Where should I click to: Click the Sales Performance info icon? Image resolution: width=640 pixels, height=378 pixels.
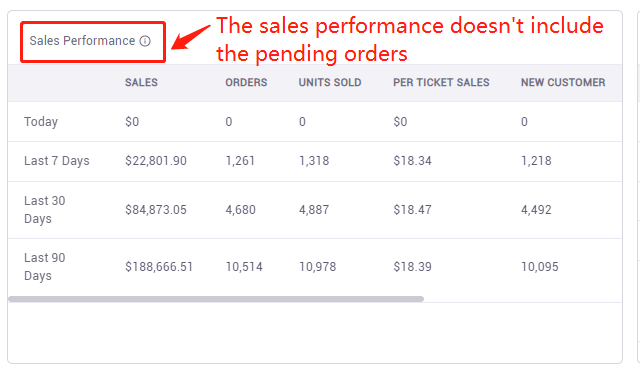click(145, 41)
